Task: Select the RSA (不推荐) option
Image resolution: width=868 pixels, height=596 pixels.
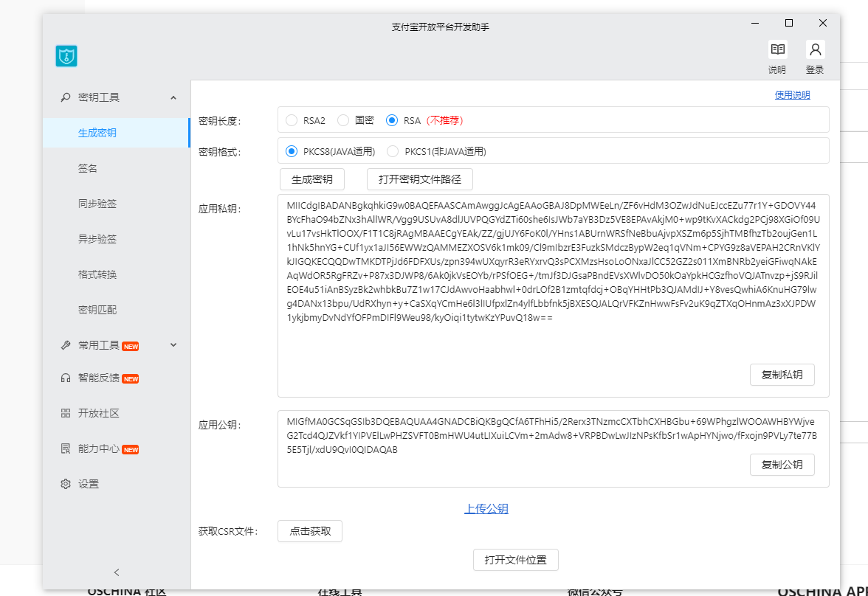Action: [x=392, y=120]
